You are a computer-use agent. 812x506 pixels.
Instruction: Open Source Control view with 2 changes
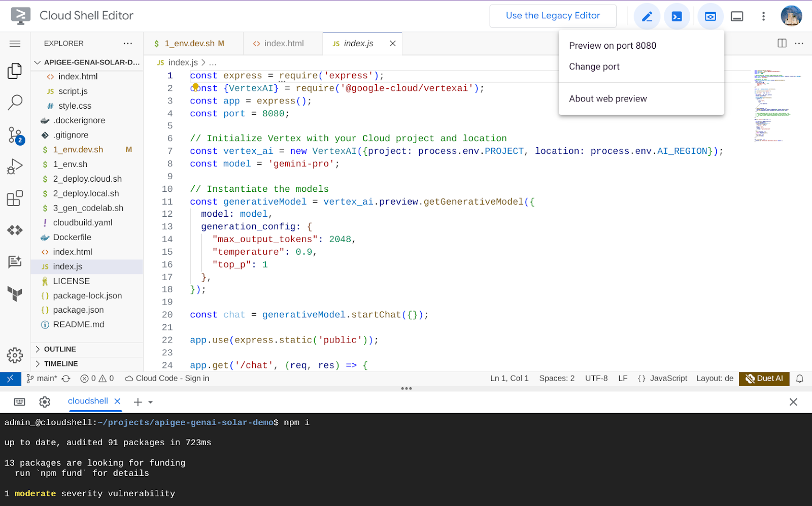point(16,136)
